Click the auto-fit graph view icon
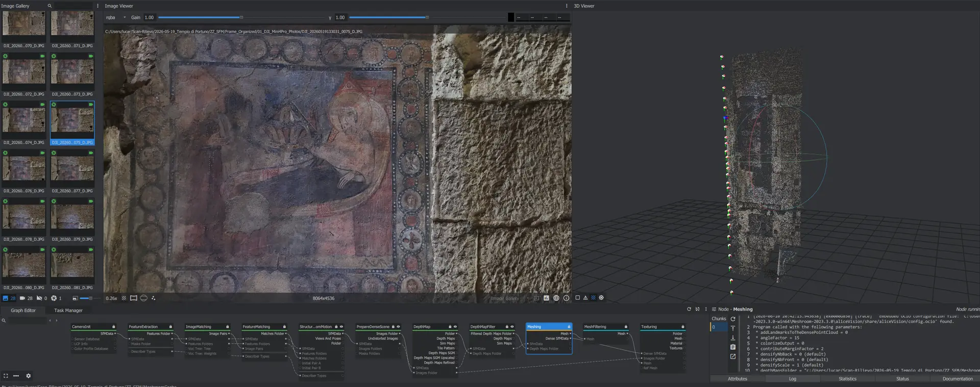 tap(6, 376)
